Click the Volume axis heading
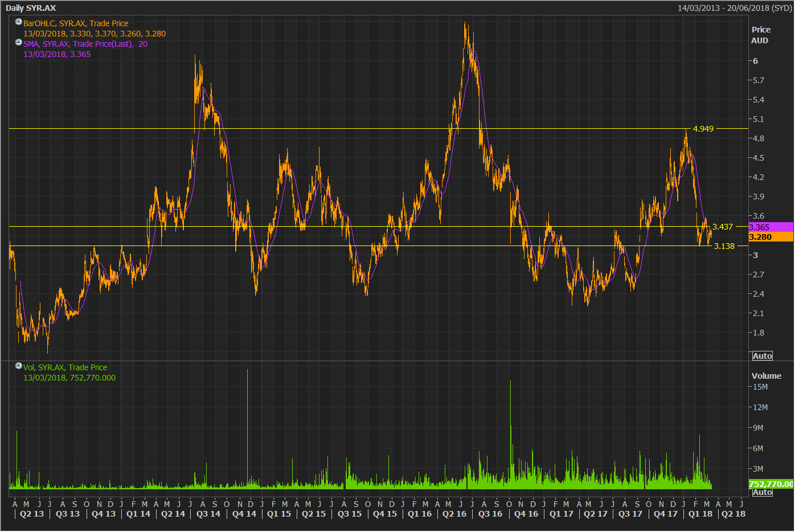795x532 pixels. click(767, 376)
